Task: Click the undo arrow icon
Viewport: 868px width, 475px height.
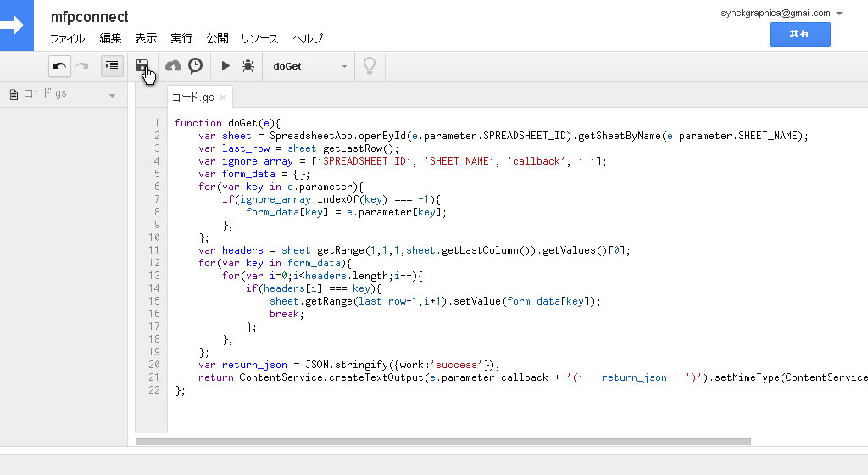Action: tap(60, 66)
